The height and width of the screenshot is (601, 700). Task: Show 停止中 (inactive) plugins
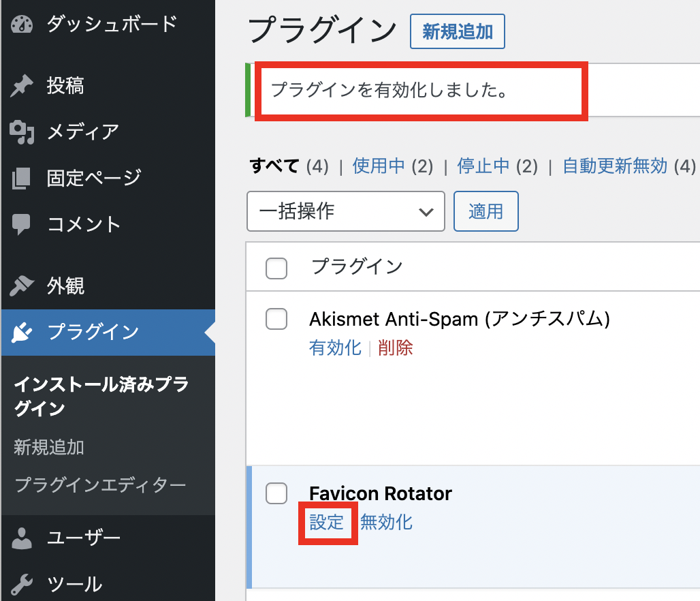[x=483, y=166]
